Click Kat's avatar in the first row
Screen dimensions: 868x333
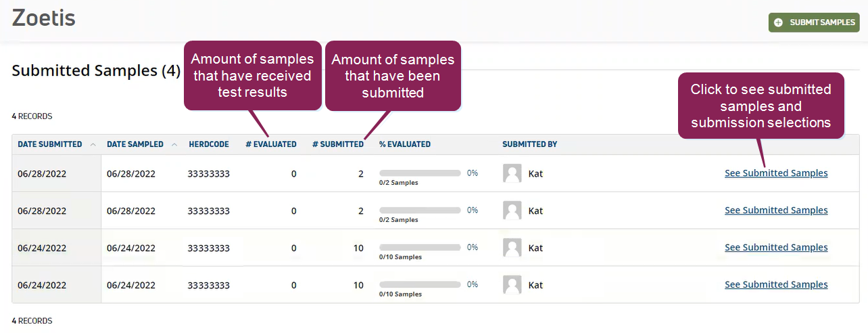(x=512, y=173)
